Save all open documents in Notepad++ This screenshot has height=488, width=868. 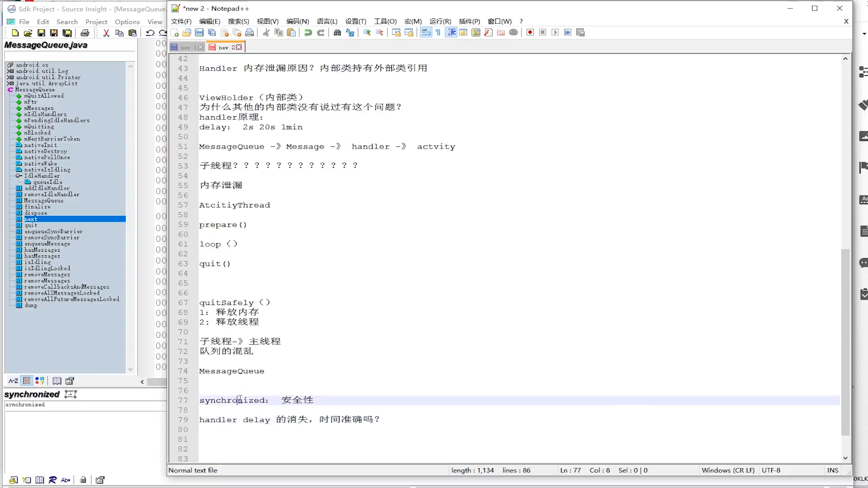[x=212, y=32]
